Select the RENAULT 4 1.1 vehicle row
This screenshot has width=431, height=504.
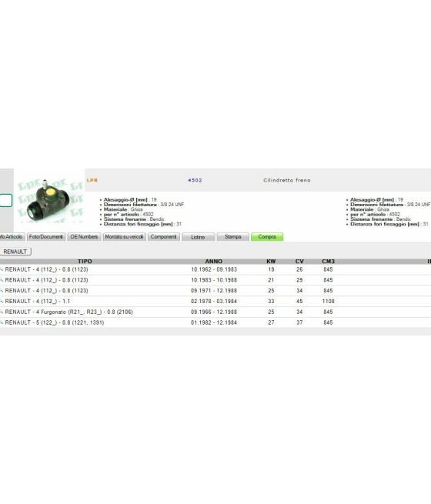[215, 301]
